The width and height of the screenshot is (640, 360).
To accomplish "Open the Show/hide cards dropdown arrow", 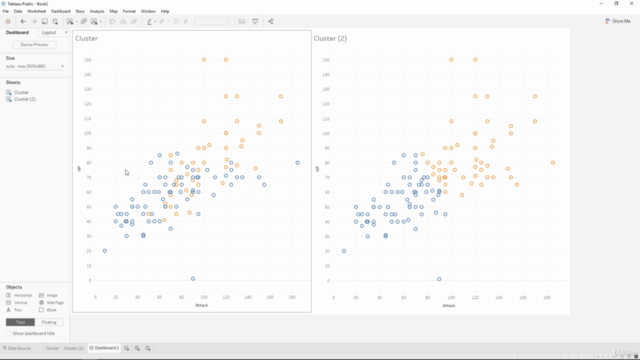I will (x=248, y=22).
